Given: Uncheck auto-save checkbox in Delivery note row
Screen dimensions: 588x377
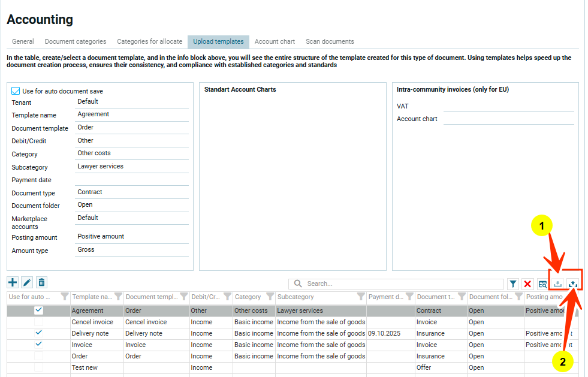Looking at the screenshot, I should [x=39, y=333].
